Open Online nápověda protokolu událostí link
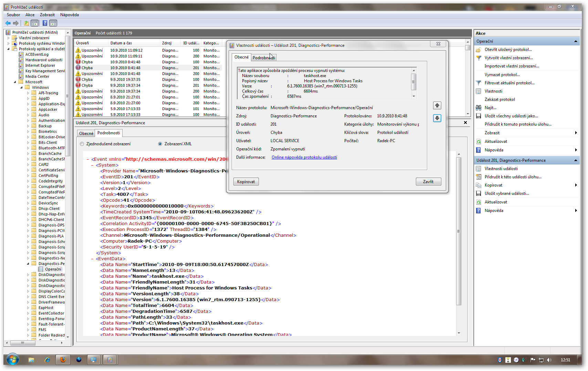 click(304, 157)
